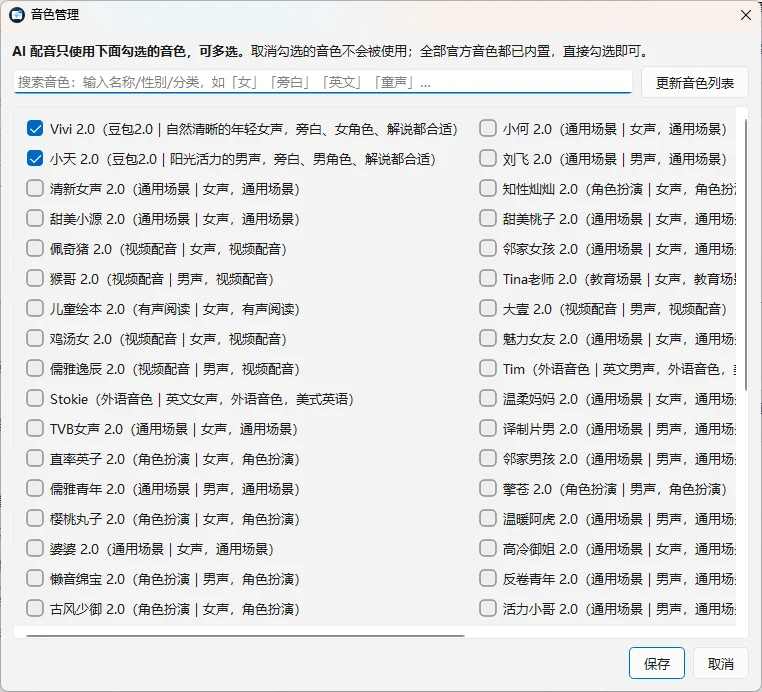Click the 搜索音色 search field
Image resolution: width=762 pixels, height=692 pixels.
323,82
